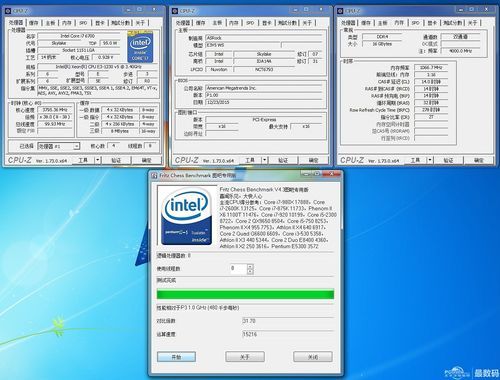500x380 pixels.
Task: Click the 'x 38.0 (8 - 38)' multiplier value
Action: (x=55, y=117)
